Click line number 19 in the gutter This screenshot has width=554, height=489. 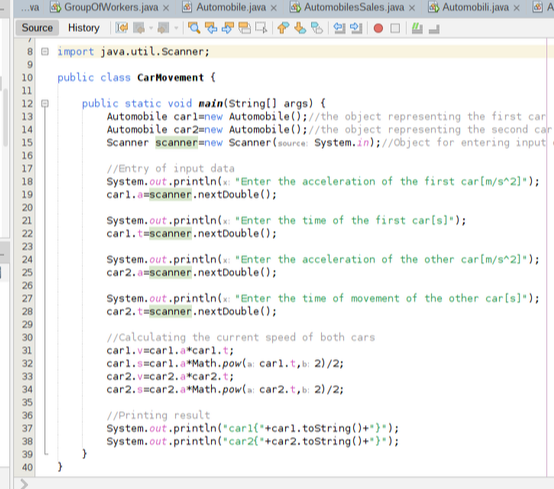pos(27,195)
